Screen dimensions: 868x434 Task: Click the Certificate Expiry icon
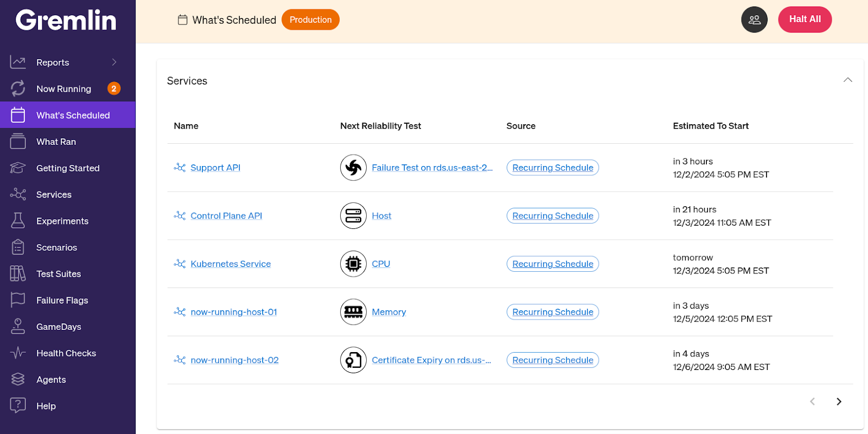pyautogui.click(x=353, y=360)
